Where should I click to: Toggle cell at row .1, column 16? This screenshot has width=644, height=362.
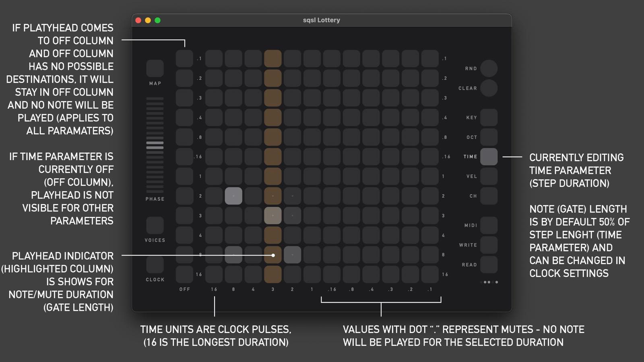[x=214, y=59]
